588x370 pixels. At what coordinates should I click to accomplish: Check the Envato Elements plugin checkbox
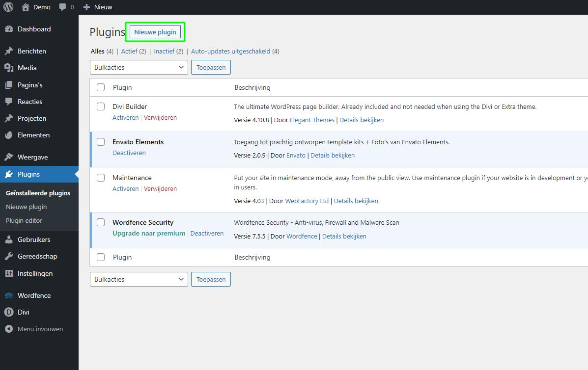[x=101, y=141]
